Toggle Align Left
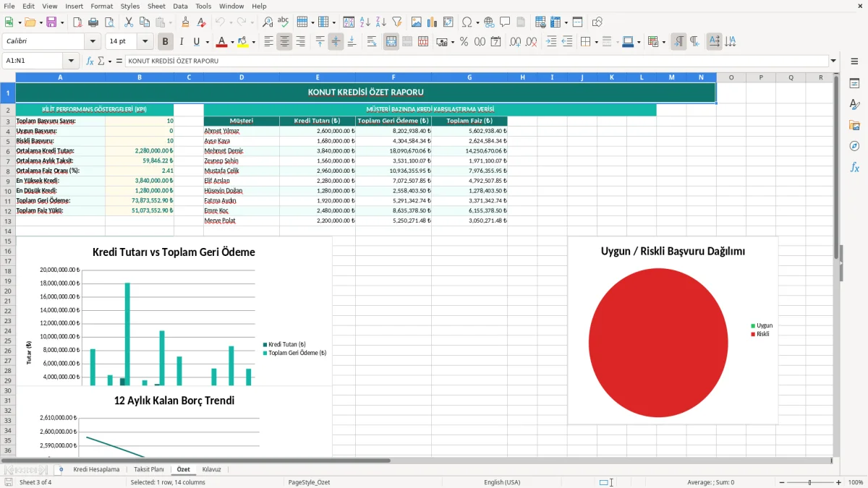Image resolution: width=868 pixels, height=488 pixels. coord(269,42)
